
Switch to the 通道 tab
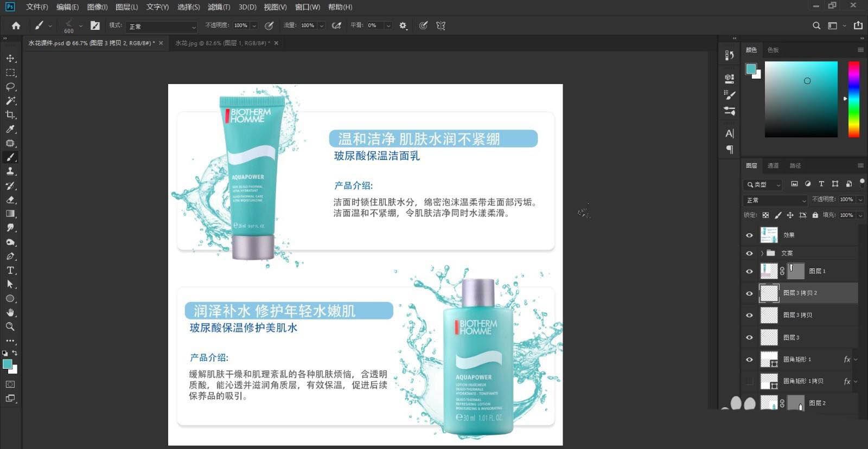click(x=773, y=165)
